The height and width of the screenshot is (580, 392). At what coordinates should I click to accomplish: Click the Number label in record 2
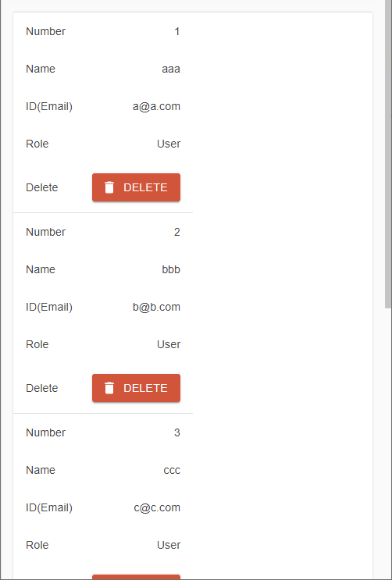pos(45,232)
